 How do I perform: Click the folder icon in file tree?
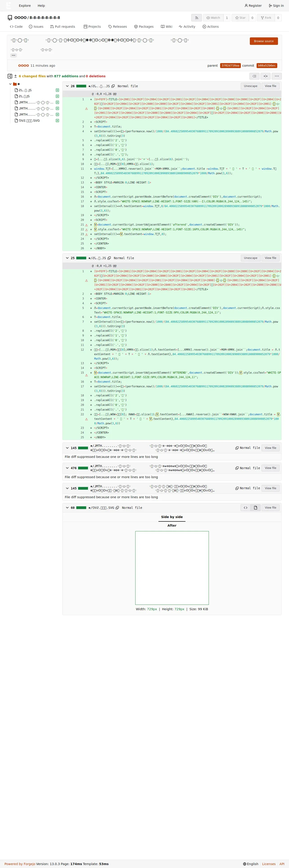15,84
